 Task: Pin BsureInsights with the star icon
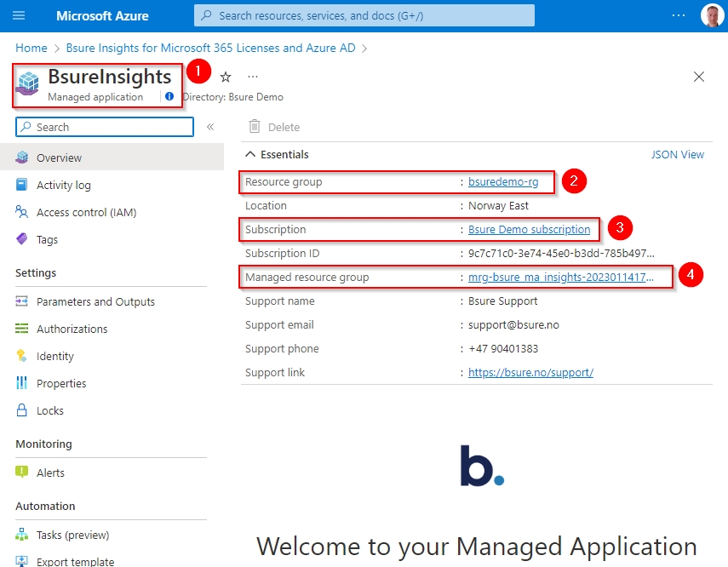pos(226,77)
